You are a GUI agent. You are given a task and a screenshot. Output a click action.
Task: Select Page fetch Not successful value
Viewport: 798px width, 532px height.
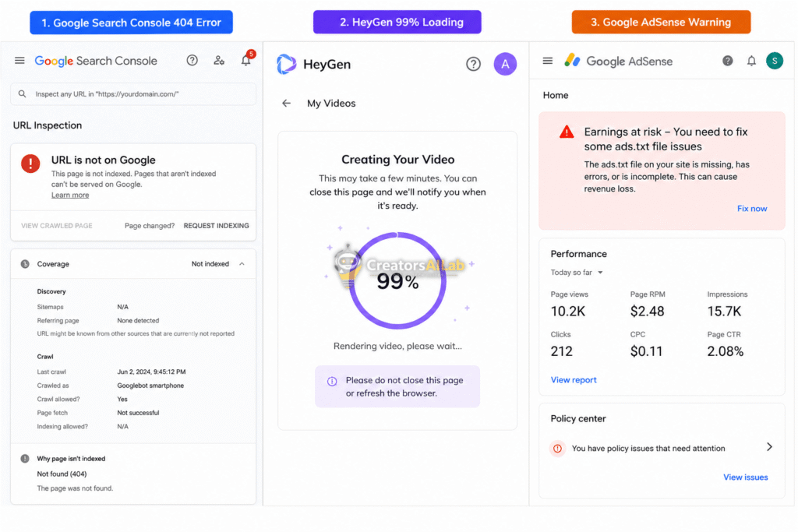[x=138, y=413]
